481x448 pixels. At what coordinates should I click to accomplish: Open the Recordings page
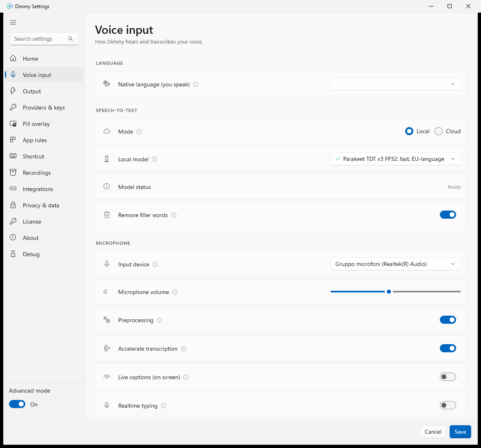pyautogui.click(x=44, y=173)
